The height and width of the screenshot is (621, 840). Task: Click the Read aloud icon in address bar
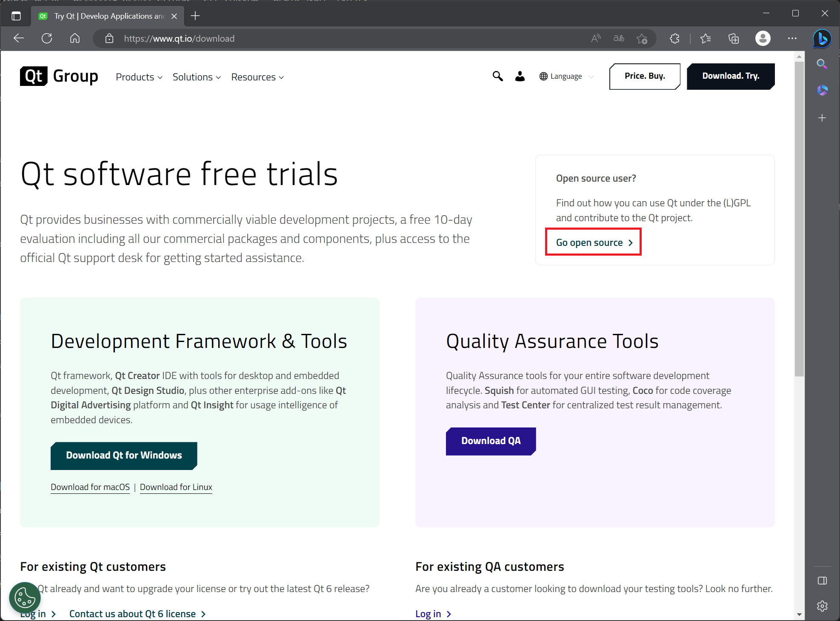coord(596,39)
